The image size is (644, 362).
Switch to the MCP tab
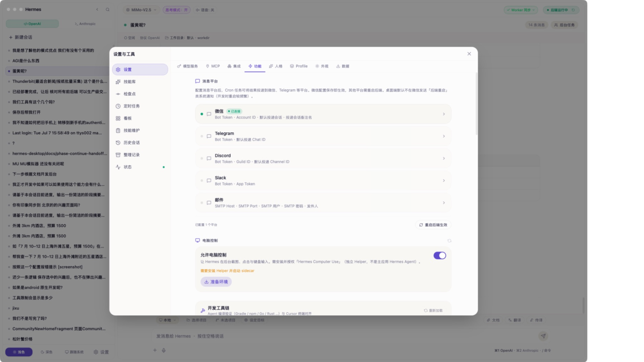(213, 66)
